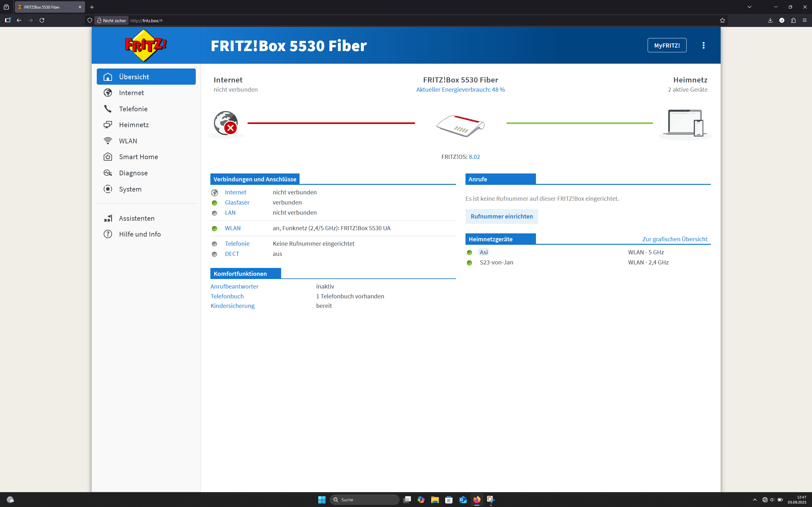Viewport: 812px width, 507px height.
Task: Open File Explorer from the taskbar
Action: pos(435,500)
